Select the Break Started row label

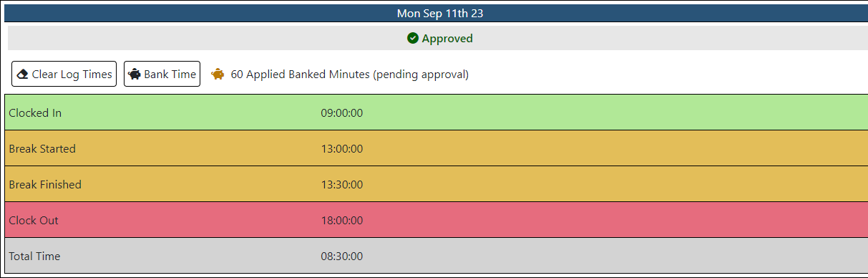[42, 148]
